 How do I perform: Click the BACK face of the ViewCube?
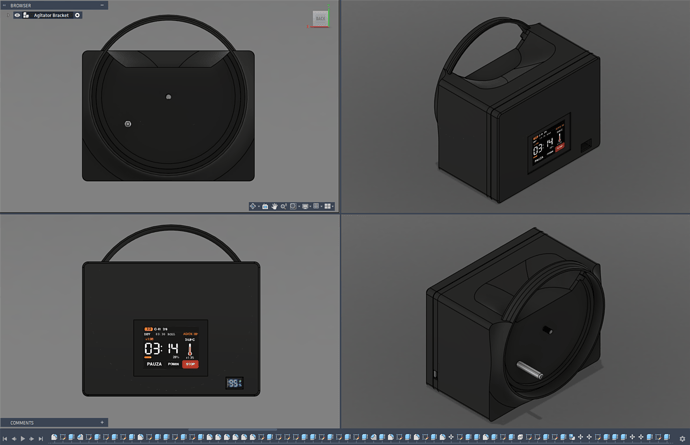pos(320,18)
